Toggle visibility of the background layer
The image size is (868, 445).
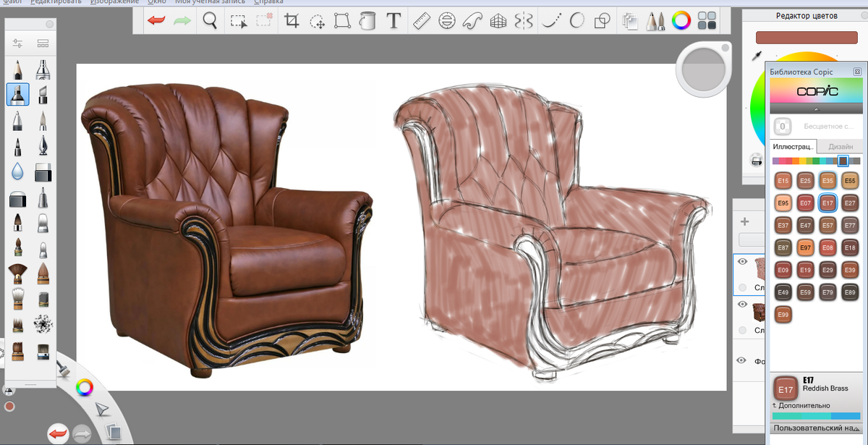point(742,360)
